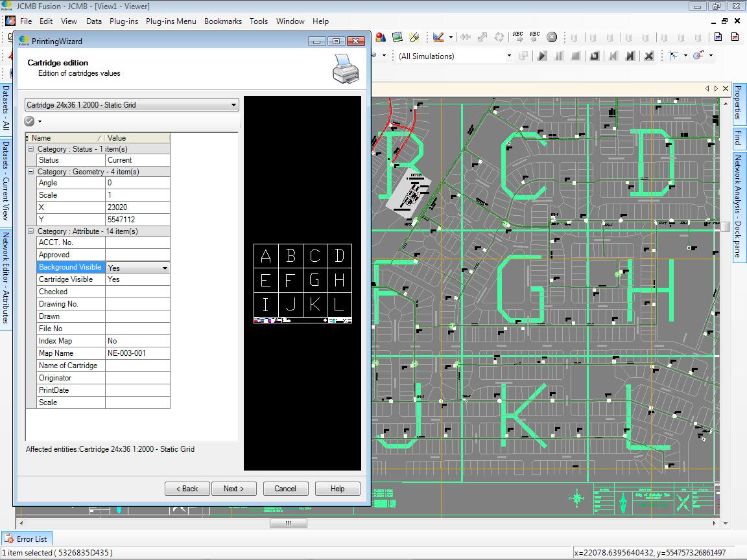Viewport: 747px width, 560px height.
Task: Click the gray checkmark validate icon
Action: point(30,121)
